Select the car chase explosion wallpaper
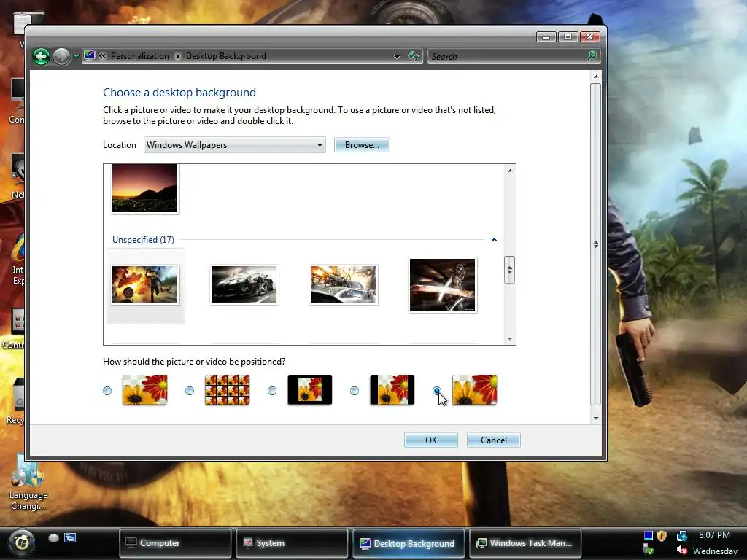 344,285
